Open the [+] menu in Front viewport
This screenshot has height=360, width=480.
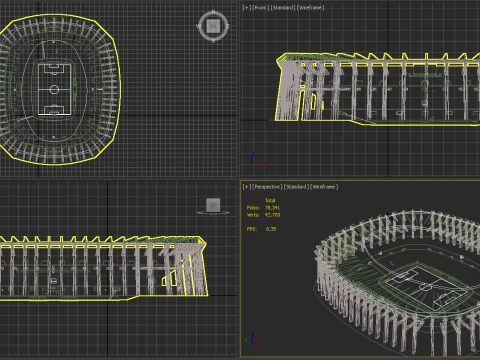[247, 7]
